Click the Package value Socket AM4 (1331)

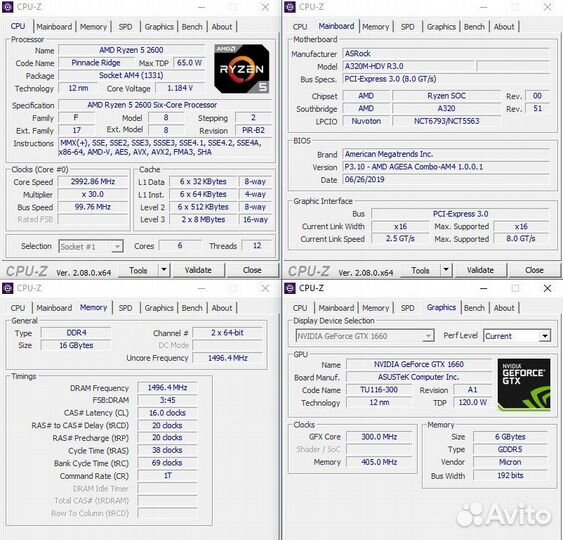(x=131, y=75)
